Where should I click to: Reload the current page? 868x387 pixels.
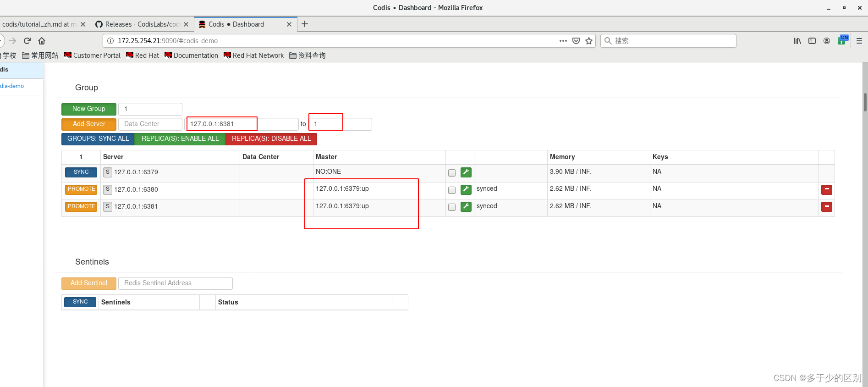click(27, 41)
